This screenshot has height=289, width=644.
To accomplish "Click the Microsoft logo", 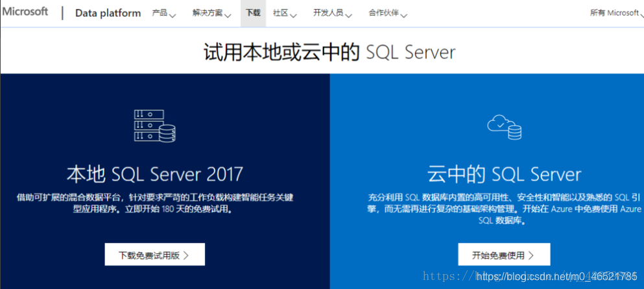I will 25,12.
